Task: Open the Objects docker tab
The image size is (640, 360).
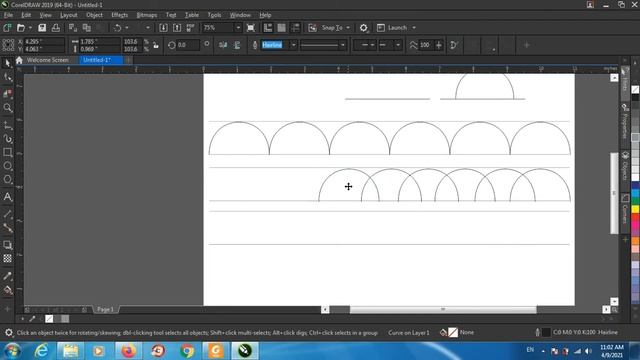Action: [625, 167]
